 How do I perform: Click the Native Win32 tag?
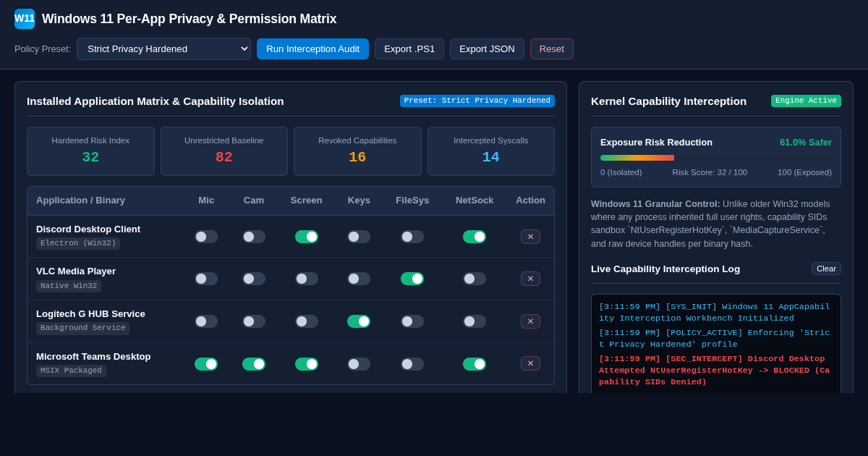click(69, 286)
